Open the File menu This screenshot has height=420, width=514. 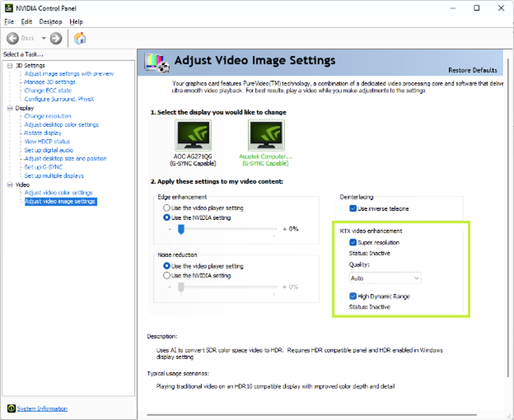coord(9,22)
